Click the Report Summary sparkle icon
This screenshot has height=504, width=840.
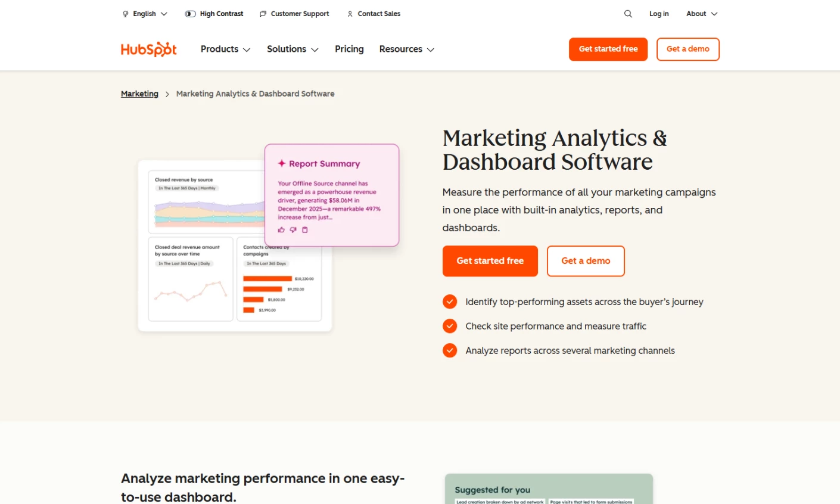(282, 163)
